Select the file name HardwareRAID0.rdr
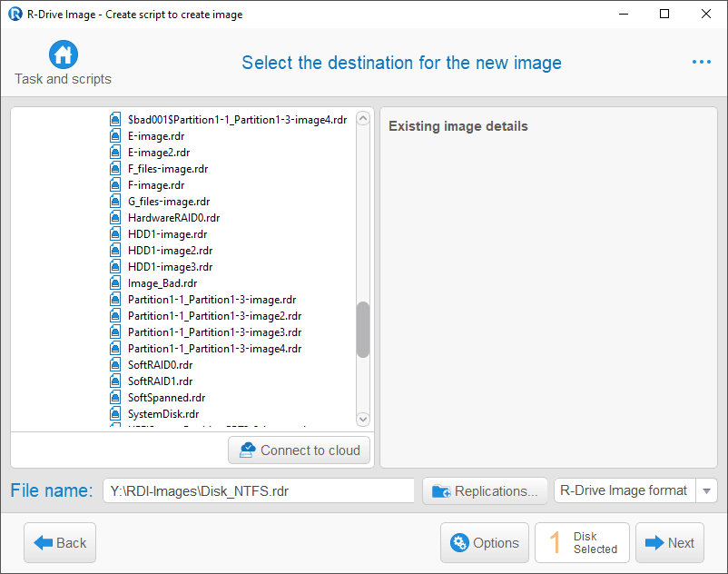 [173, 218]
